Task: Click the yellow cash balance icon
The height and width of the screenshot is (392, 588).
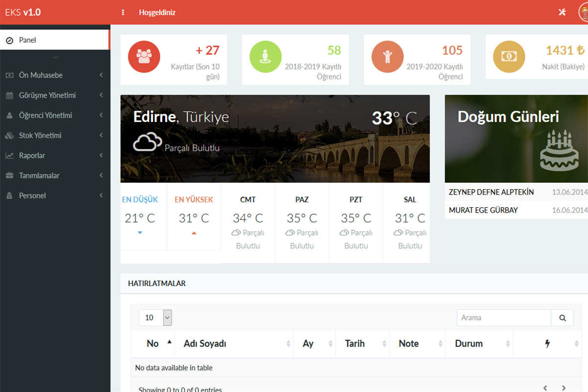Action: pyautogui.click(x=509, y=57)
